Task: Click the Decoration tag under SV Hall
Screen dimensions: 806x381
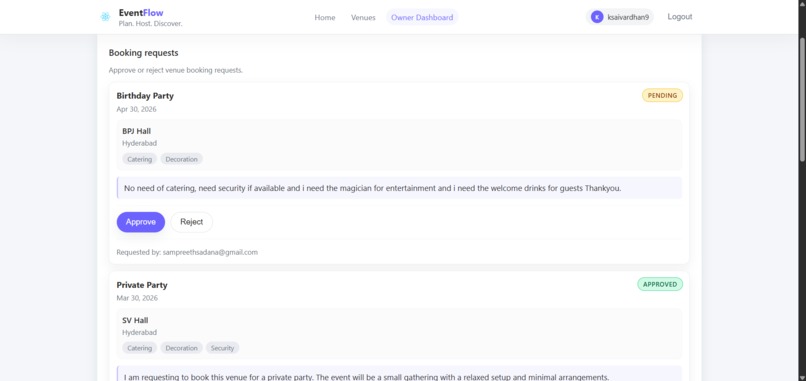Action: coord(181,348)
